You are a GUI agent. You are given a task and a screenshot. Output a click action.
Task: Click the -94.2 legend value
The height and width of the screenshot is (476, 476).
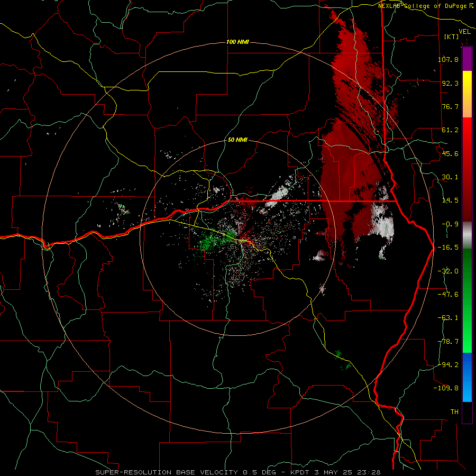[x=448, y=365]
